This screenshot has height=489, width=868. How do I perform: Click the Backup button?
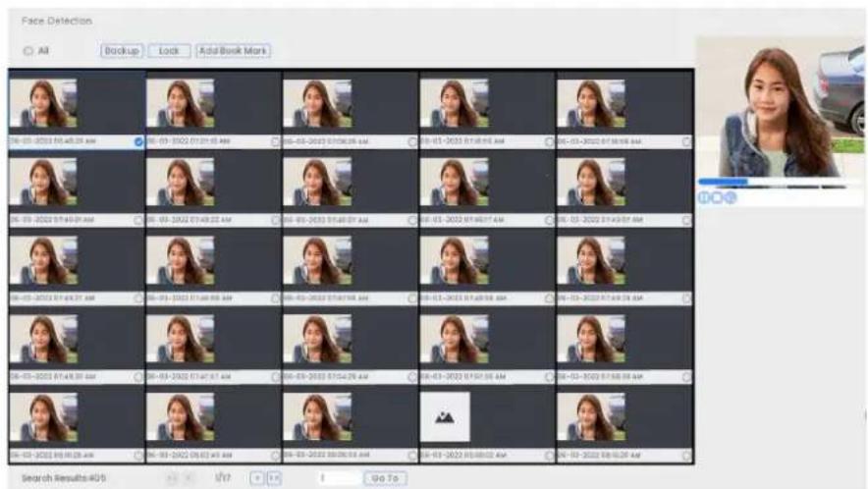pos(122,51)
